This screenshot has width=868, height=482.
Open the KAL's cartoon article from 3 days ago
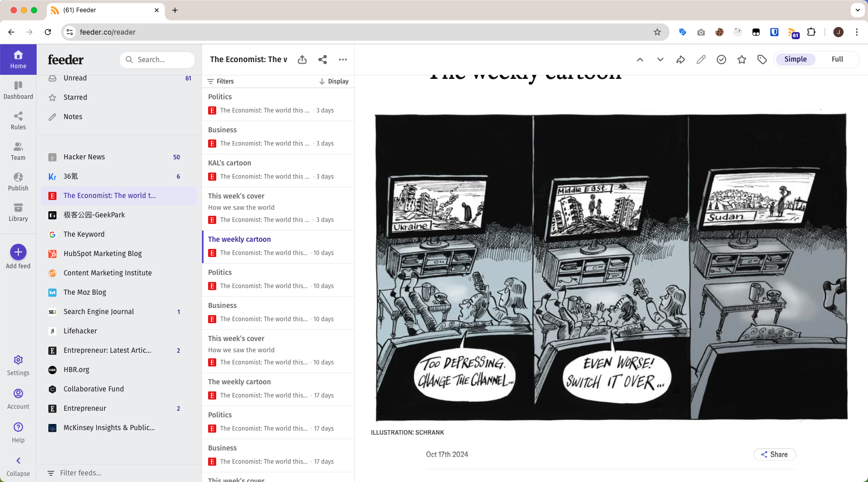click(278, 171)
